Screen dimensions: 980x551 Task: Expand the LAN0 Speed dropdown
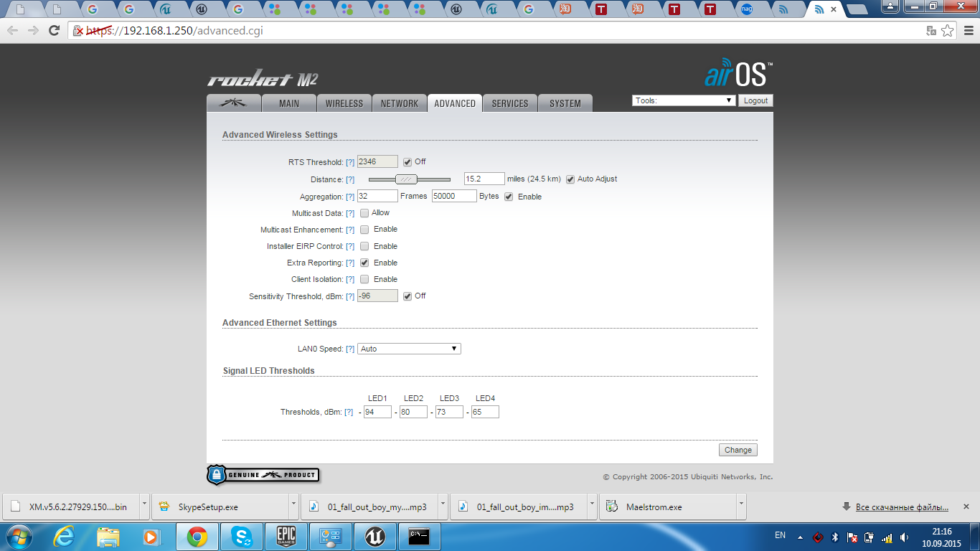409,349
